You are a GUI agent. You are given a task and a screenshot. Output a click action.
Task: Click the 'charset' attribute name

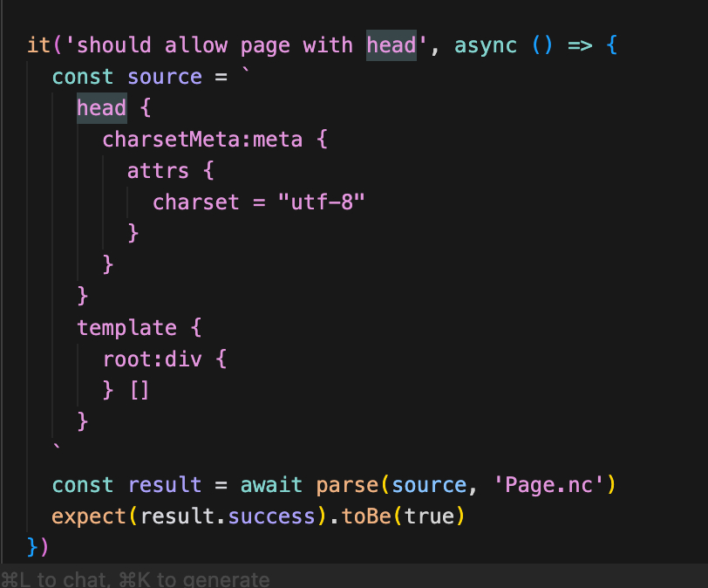click(x=196, y=202)
